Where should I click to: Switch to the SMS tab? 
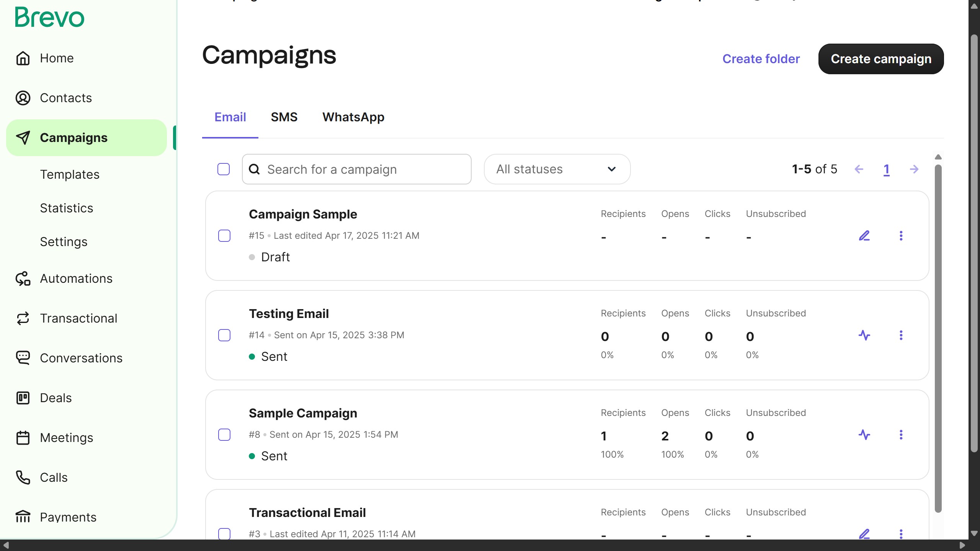coord(284,117)
